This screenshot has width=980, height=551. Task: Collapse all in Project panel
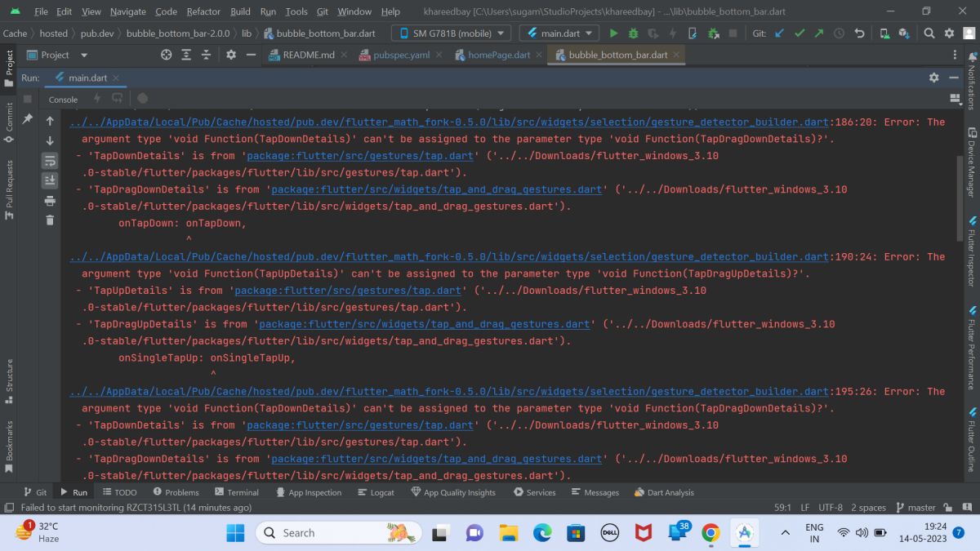(x=207, y=55)
